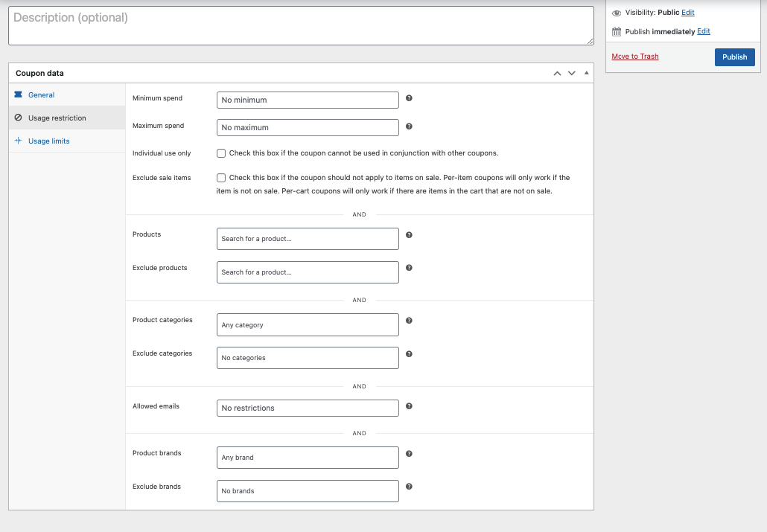Edit the Visibility setting

pos(688,13)
